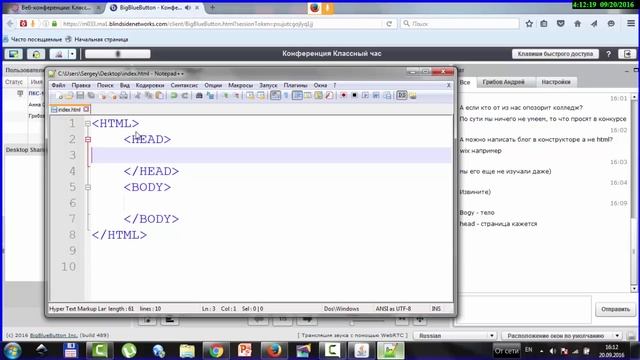Click the Print icon in Notepad++ toolbar
The image size is (640, 360).
point(124,96)
